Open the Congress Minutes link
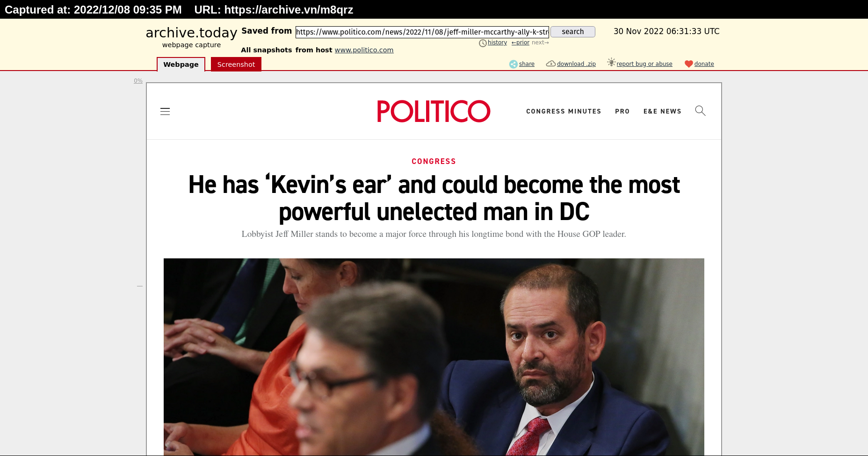 [x=564, y=111]
